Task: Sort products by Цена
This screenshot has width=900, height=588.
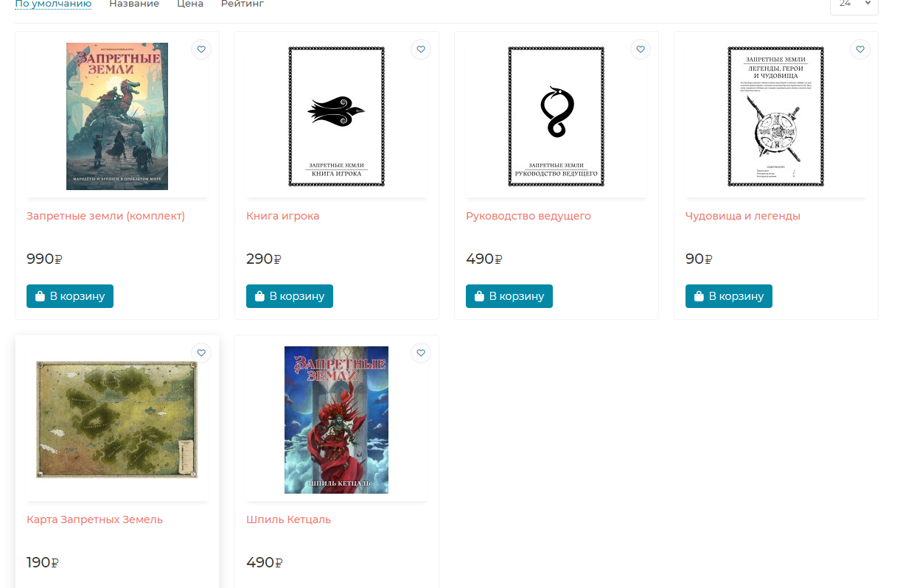Action: point(190,4)
